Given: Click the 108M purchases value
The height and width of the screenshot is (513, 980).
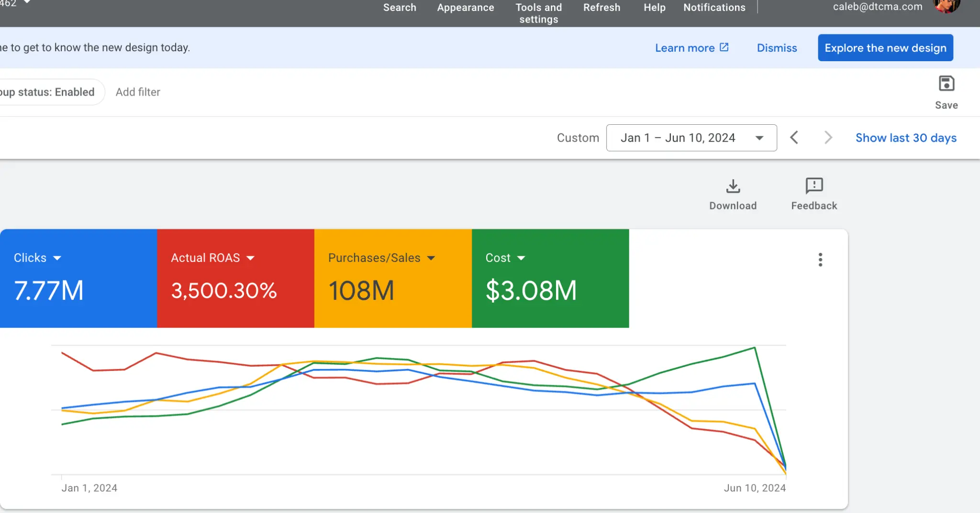Looking at the screenshot, I should click(x=361, y=291).
